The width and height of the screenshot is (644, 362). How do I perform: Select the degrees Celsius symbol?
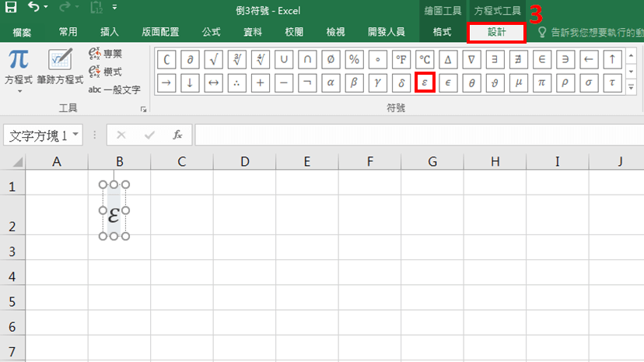424,59
